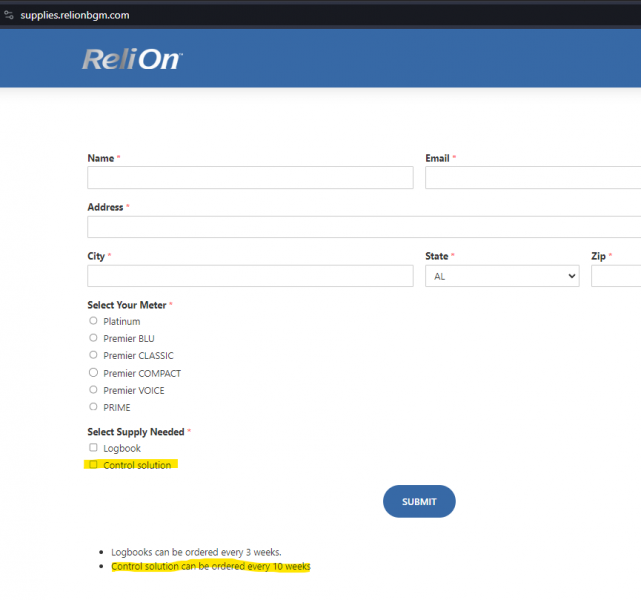This screenshot has width=641, height=600.
Task: Click the supplies.relionbgm.com URL text
Action: tap(75, 15)
